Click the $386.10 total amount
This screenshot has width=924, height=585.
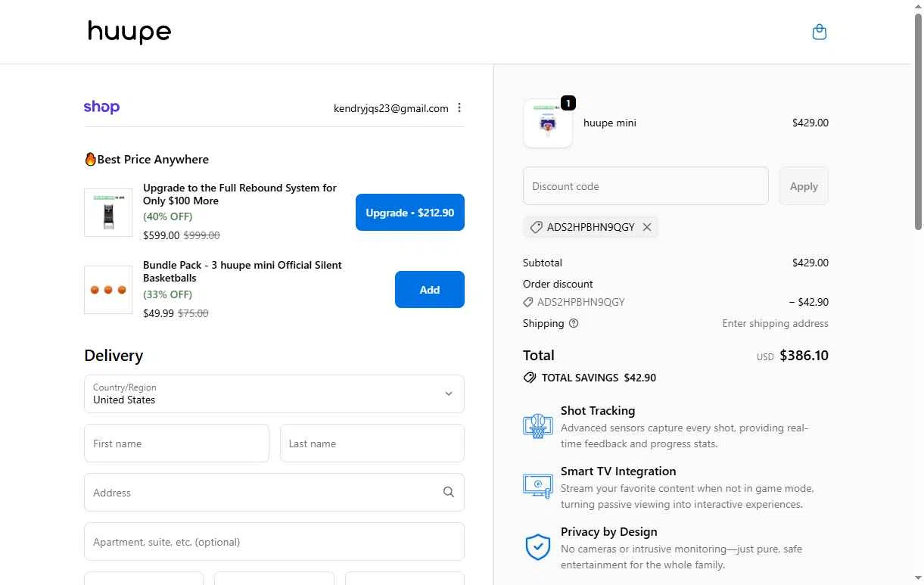[804, 355]
